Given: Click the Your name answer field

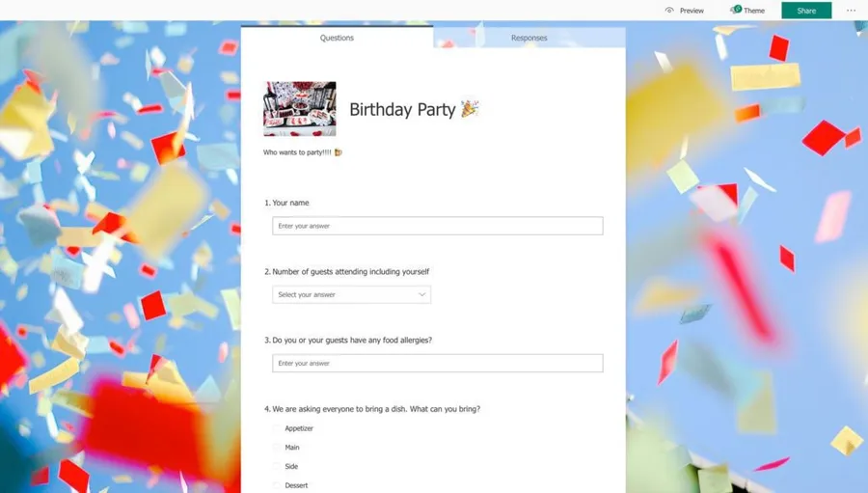Looking at the screenshot, I should pyautogui.click(x=437, y=226).
